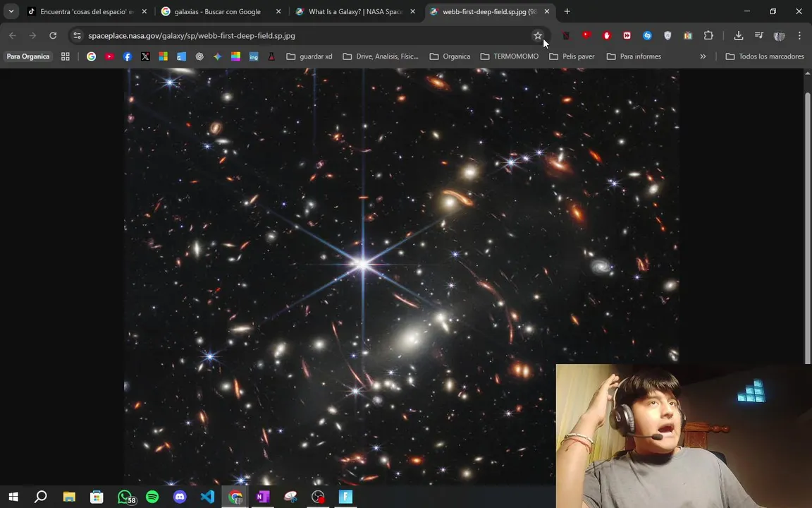Close the galaxias Google search tab
Image resolution: width=812 pixels, height=508 pixels.
(278, 11)
